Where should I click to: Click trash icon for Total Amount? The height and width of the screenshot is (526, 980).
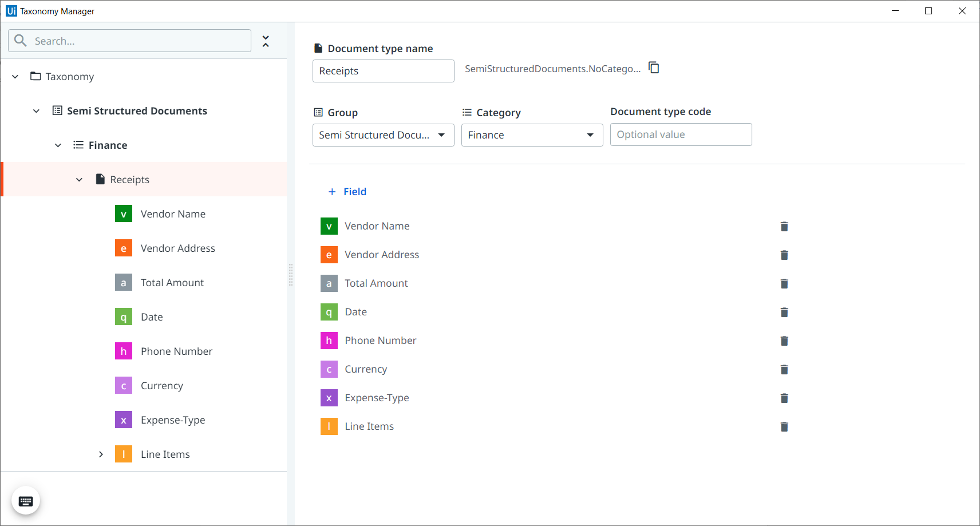click(x=784, y=284)
